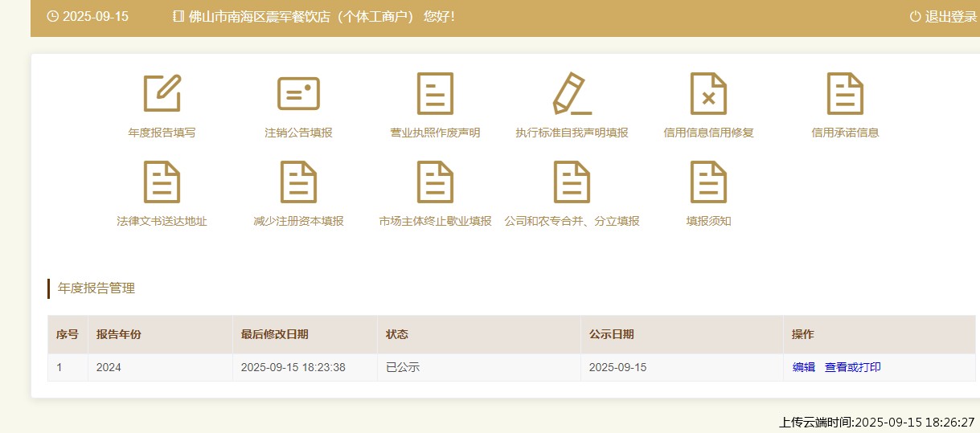
Task: Click the clock icon beside the date
Action: [53, 16]
